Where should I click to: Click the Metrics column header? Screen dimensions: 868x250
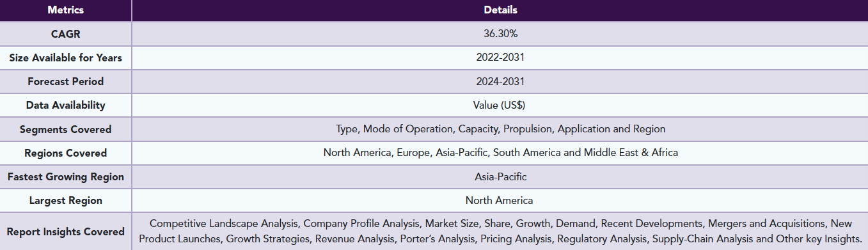click(x=66, y=10)
